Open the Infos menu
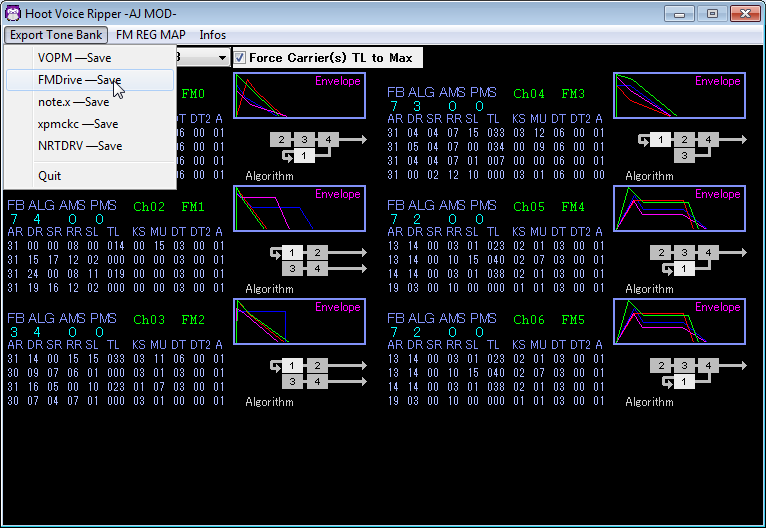 tap(212, 35)
